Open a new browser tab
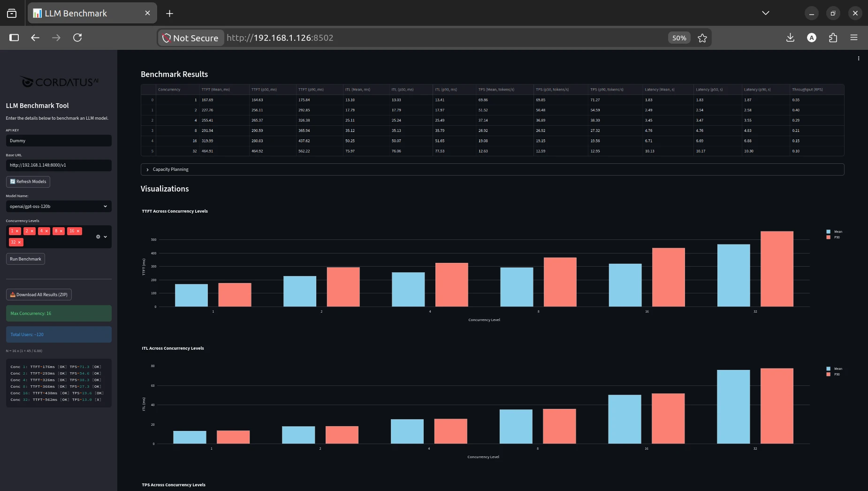The width and height of the screenshot is (868, 491). [x=169, y=14]
